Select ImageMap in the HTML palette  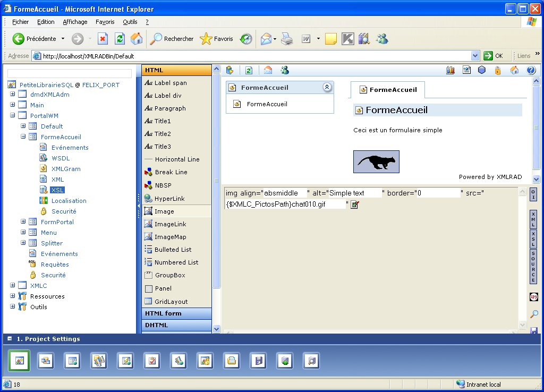pyautogui.click(x=170, y=237)
